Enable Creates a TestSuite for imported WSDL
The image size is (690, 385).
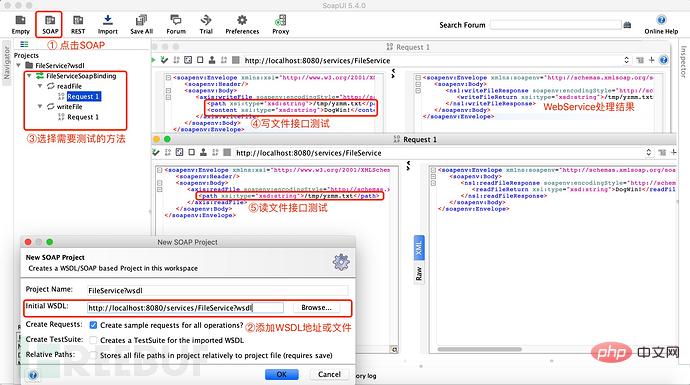click(x=93, y=340)
